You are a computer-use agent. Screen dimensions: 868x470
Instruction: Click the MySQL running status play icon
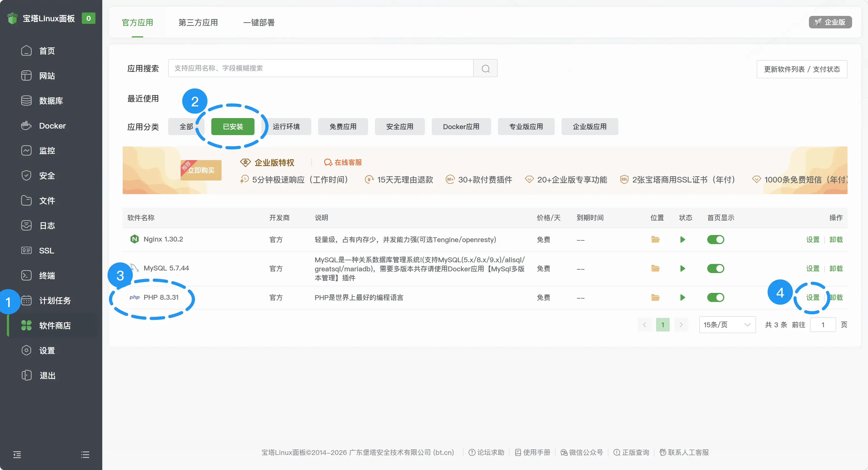click(683, 268)
